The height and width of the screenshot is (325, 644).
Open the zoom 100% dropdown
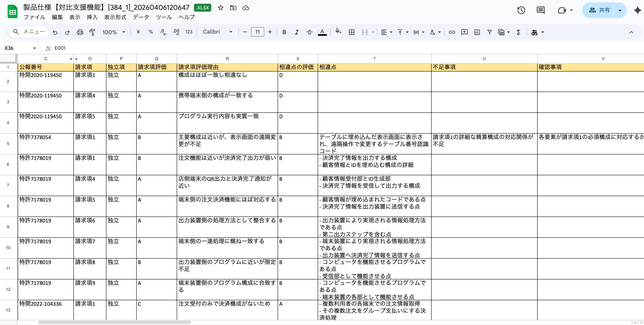[113, 32]
